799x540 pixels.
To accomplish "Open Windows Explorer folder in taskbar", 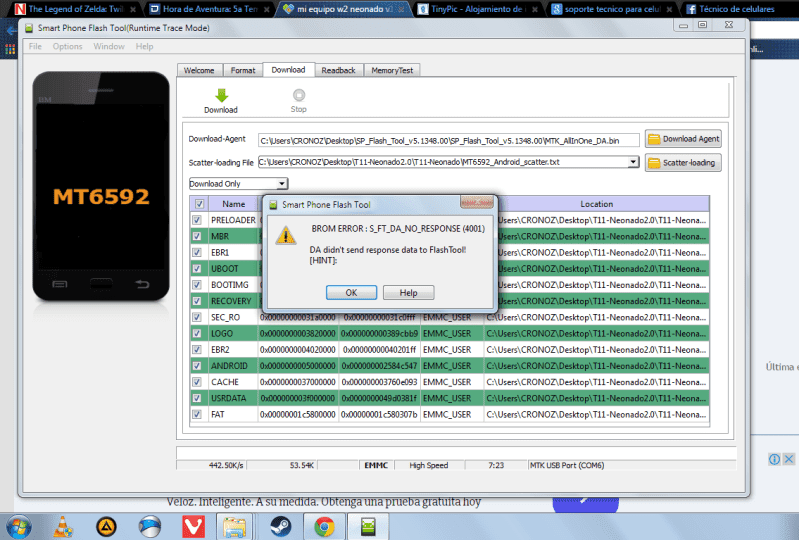I will [x=234, y=527].
